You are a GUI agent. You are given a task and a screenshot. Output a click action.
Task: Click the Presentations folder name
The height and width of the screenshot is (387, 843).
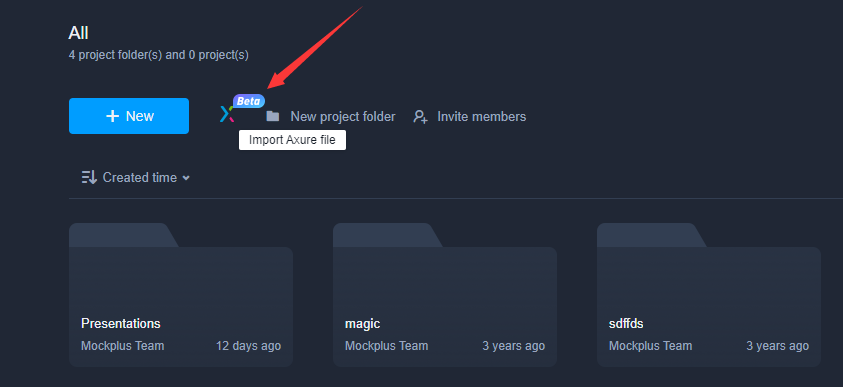click(120, 324)
